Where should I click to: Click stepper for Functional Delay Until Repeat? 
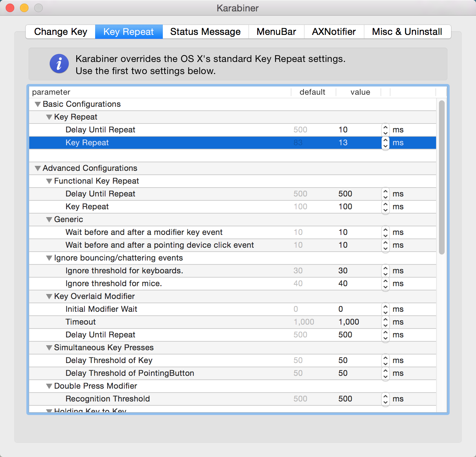pyautogui.click(x=385, y=194)
